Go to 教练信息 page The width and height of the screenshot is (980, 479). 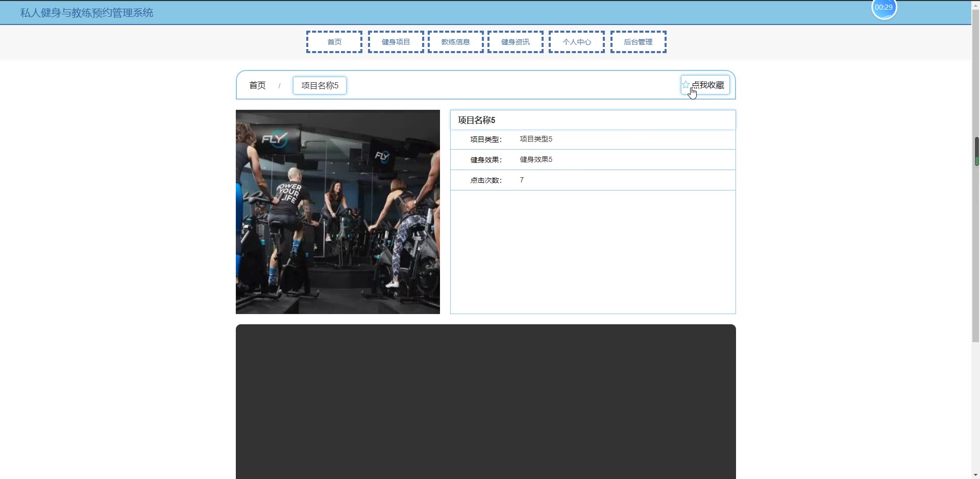pyautogui.click(x=456, y=42)
